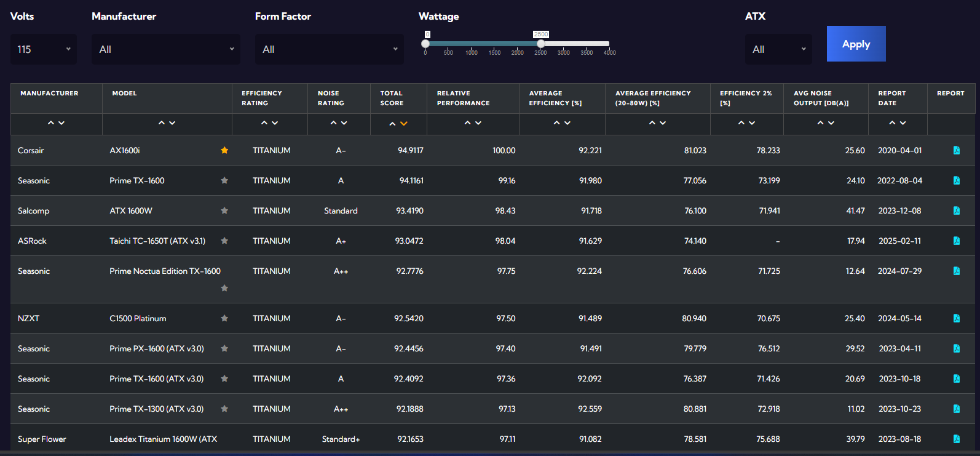Sort Efficiency 2% column ascending
This screenshot has height=456, width=980.
pyautogui.click(x=741, y=123)
